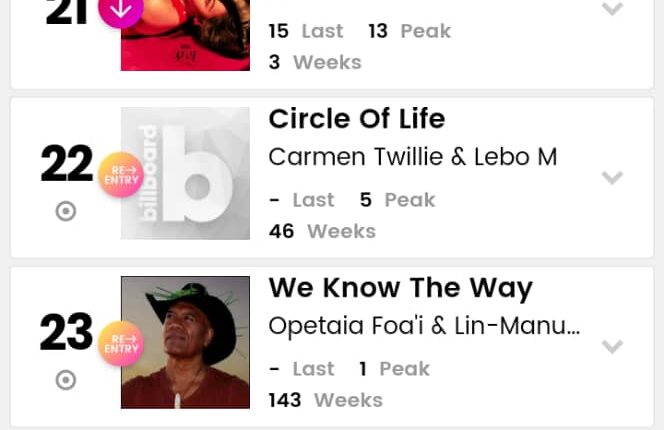Click the pink down-arrow badge at rank 21
664x430 pixels.
coord(121,9)
